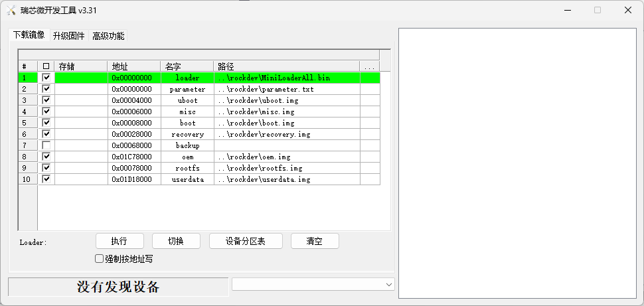Uncheck the recovery row checkbox

pyautogui.click(x=46, y=134)
